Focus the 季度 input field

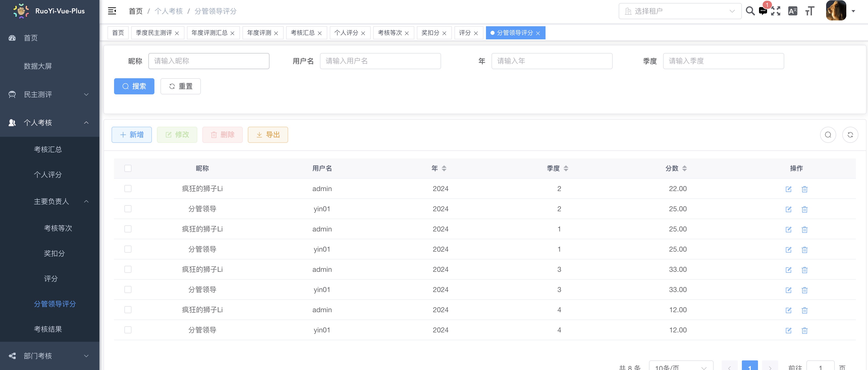tap(723, 61)
